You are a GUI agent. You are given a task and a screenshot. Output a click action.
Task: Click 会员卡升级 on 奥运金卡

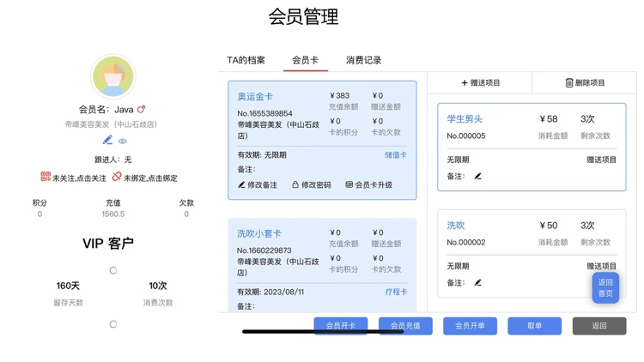pyautogui.click(x=369, y=184)
